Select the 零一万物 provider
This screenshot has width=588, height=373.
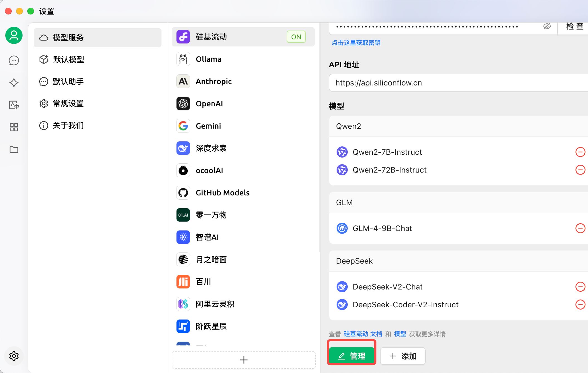[x=211, y=215]
